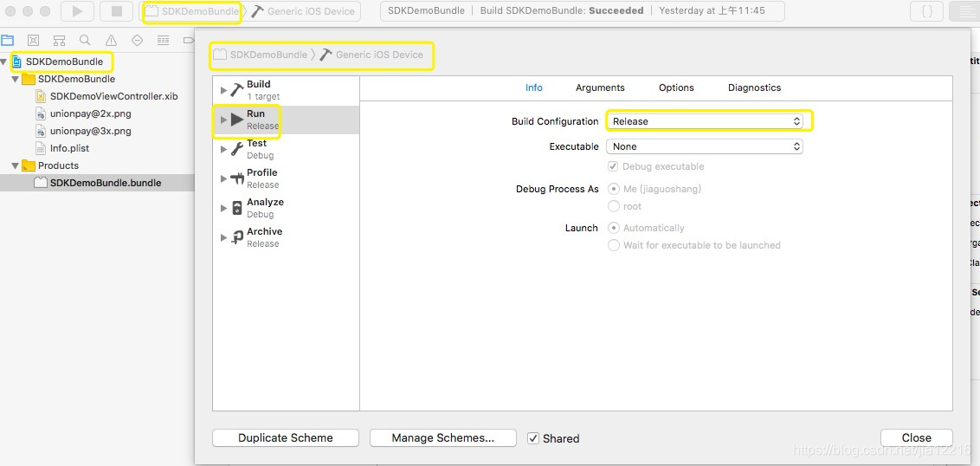The width and height of the screenshot is (980, 466).
Task: Click the Duplicate Scheme button
Action: [x=286, y=438]
